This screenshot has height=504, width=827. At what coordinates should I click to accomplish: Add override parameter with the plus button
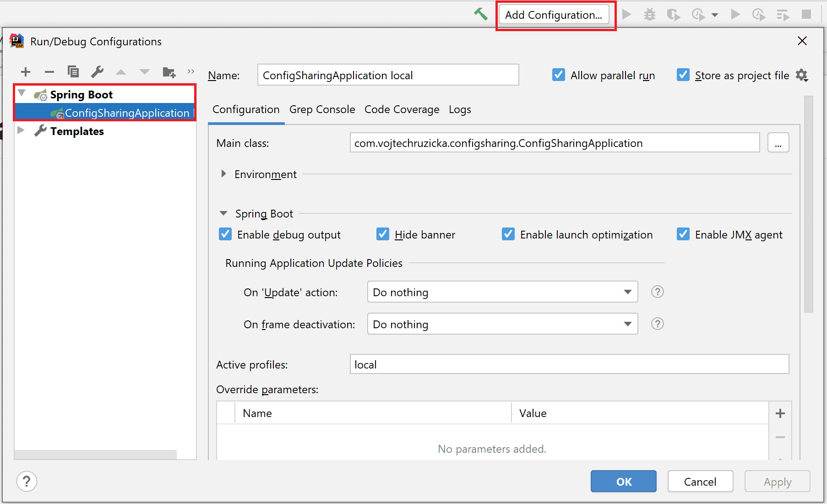(780, 413)
